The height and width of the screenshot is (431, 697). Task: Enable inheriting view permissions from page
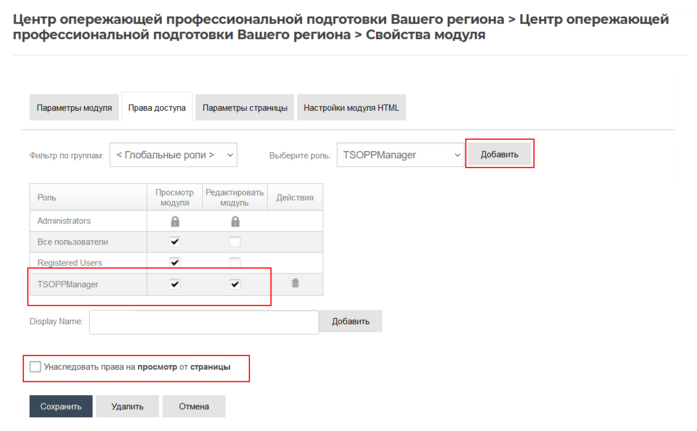point(36,367)
